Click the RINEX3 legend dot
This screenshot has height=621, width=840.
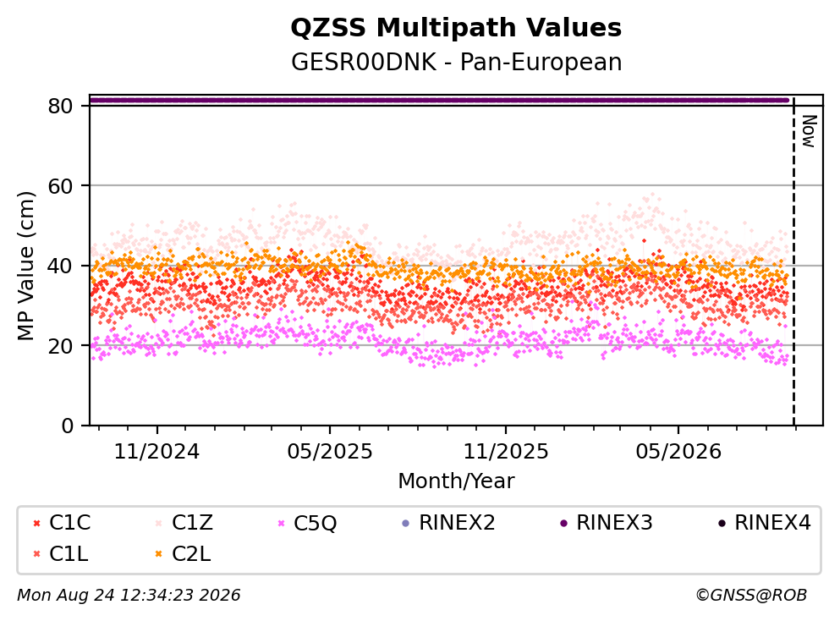pyautogui.click(x=563, y=523)
